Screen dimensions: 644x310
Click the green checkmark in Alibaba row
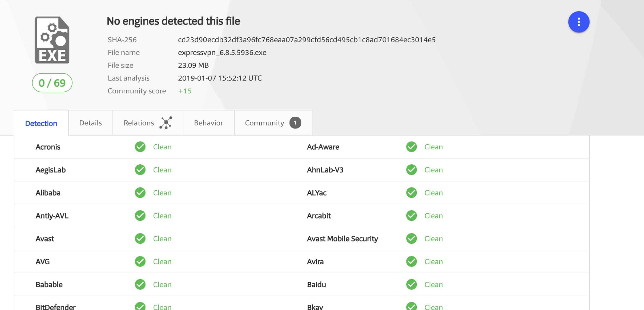pyautogui.click(x=140, y=193)
